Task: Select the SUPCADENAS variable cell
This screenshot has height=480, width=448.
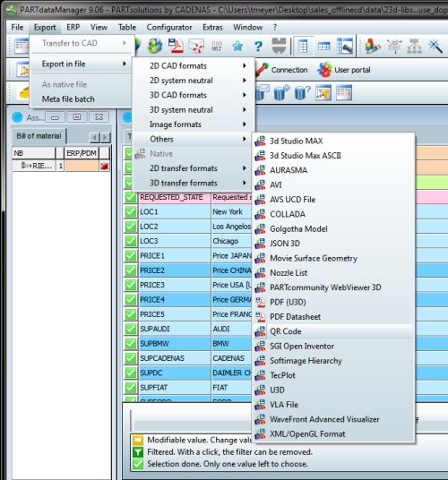Action: coord(175,358)
